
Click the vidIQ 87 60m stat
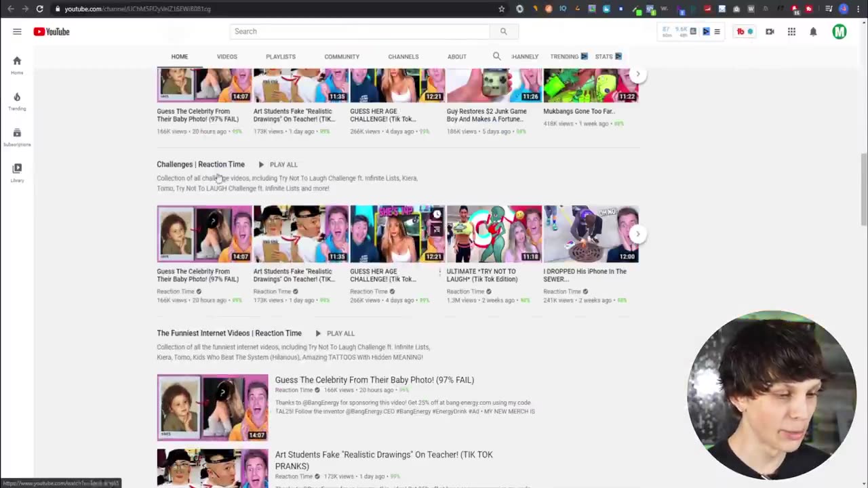pyautogui.click(x=666, y=31)
